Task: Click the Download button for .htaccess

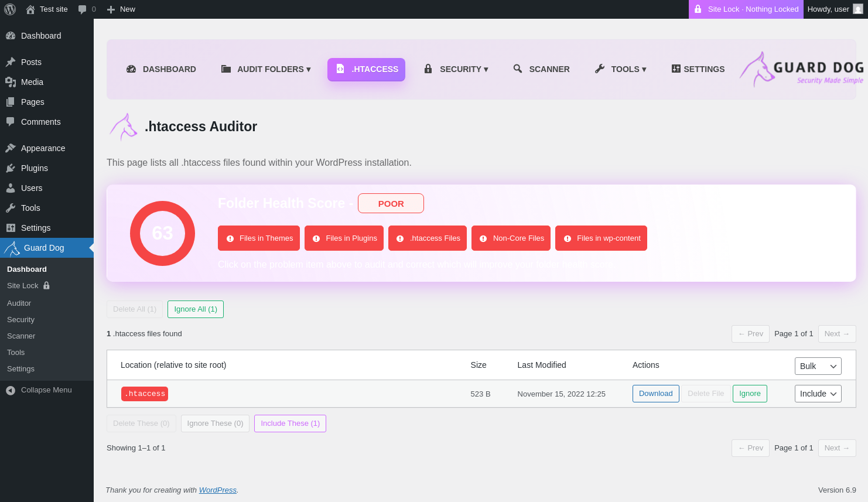Action: pos(656,394)
